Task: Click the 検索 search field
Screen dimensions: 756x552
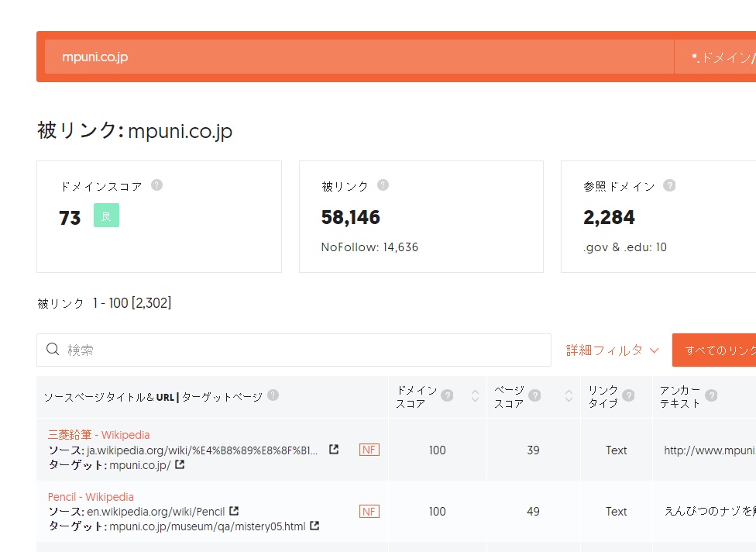Action: coord(294,350)
